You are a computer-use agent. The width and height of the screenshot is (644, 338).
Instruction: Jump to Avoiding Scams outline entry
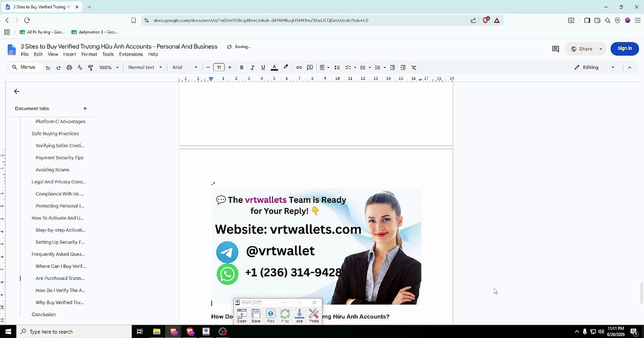tap(53, 170)
